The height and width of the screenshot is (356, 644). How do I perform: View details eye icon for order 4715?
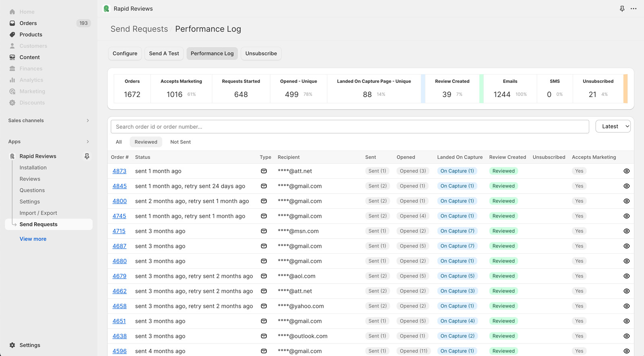click(x=626, y=231)
